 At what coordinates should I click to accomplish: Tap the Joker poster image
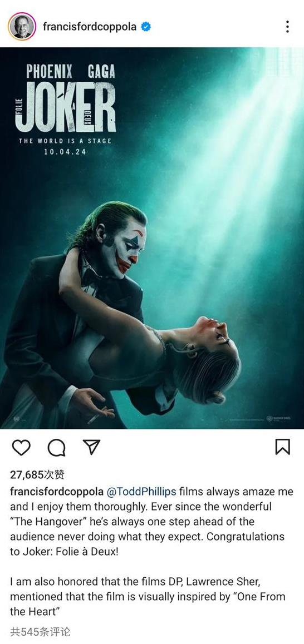click(x=152, y=238)
